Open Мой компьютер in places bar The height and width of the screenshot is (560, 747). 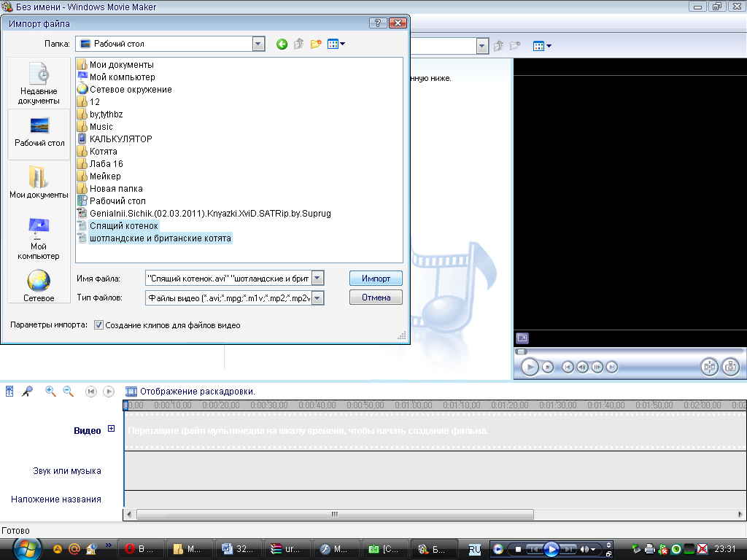coord(39,238)
